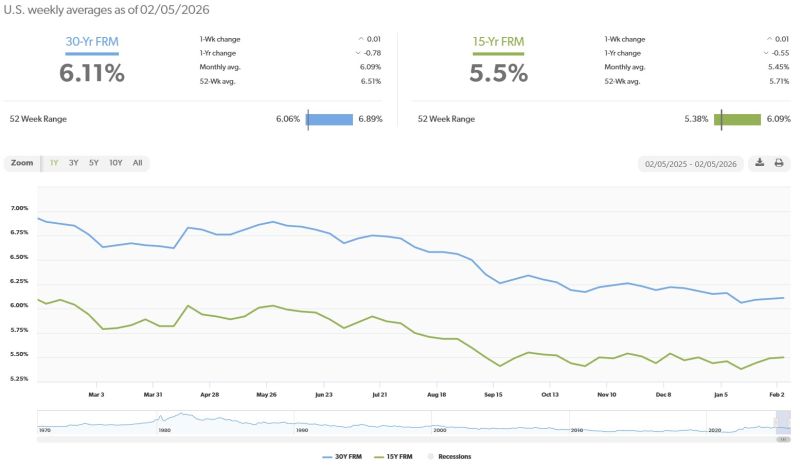Viewport: 800px width, 466px height.
Task: Open the date range picker field
Action: (x=690, y=163)
